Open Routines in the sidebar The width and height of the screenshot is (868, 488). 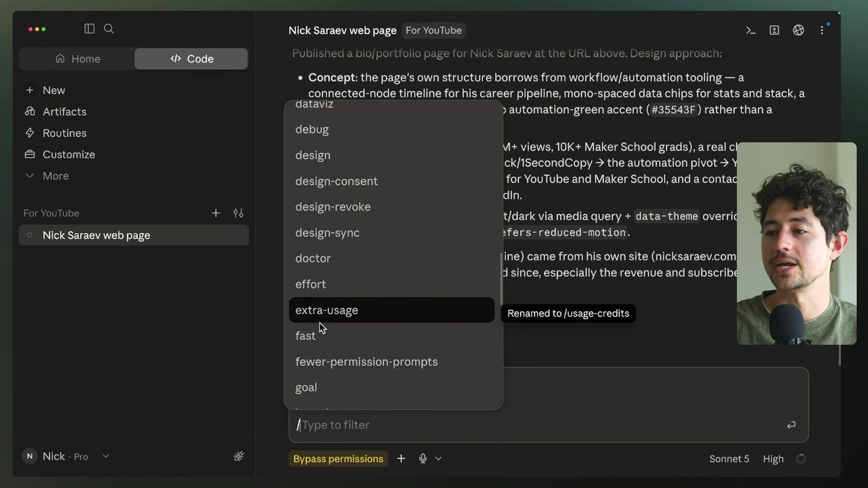pyautogui.click(x=56, y=133)
